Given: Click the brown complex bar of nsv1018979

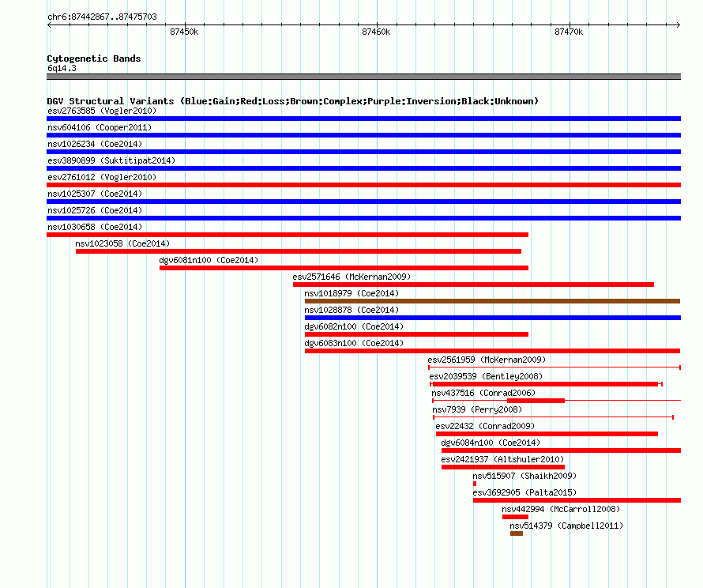Looking at the screenshot, I should click(493, 301).
